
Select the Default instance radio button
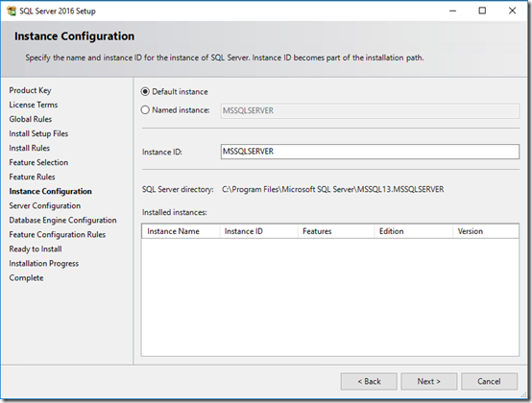coord(145,92)
